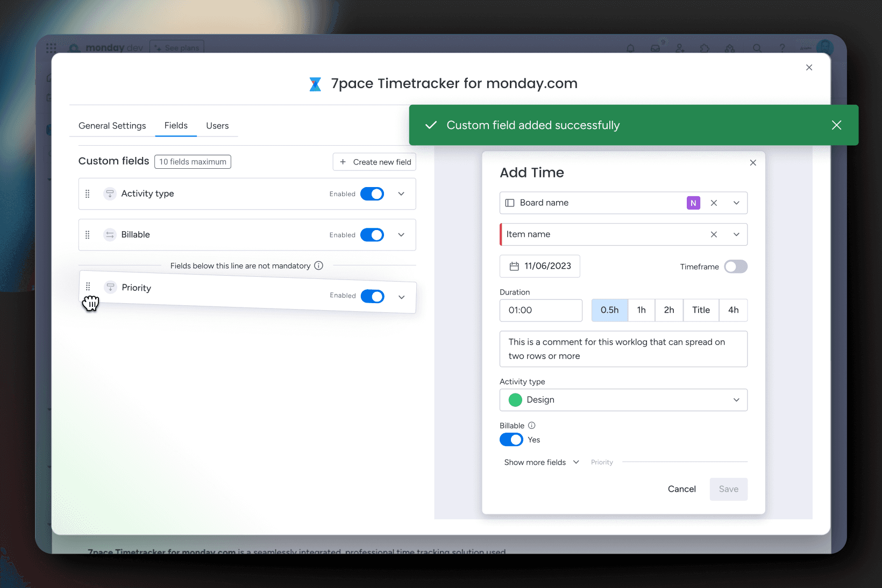The width and height of the screenshot is (882, 588).
Task: Select the 1h duration preset
Action: [642, 310]
